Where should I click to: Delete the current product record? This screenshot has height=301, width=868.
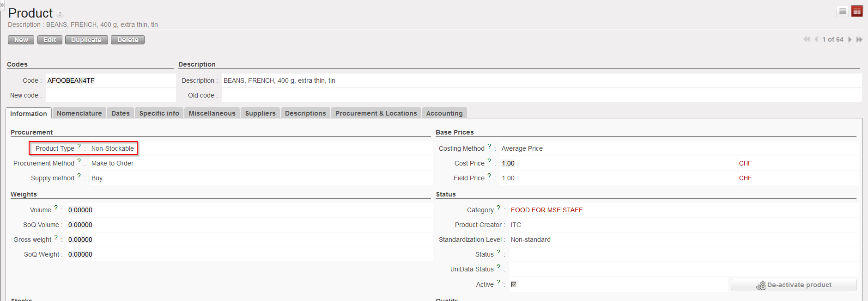tap(127, 40)
